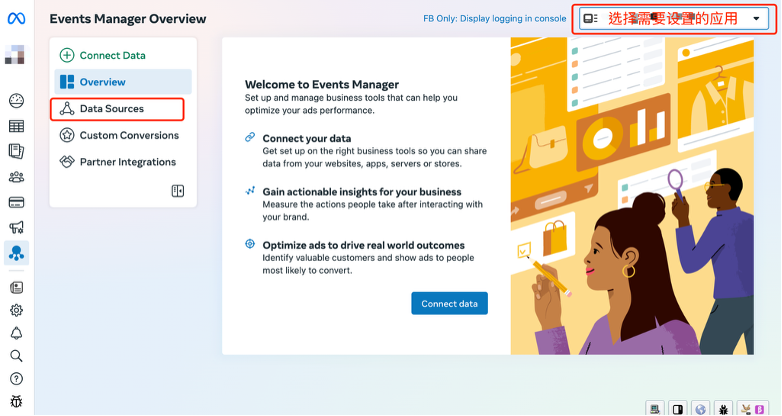Click the Meta logo in the sidebar

pos(16,18)
